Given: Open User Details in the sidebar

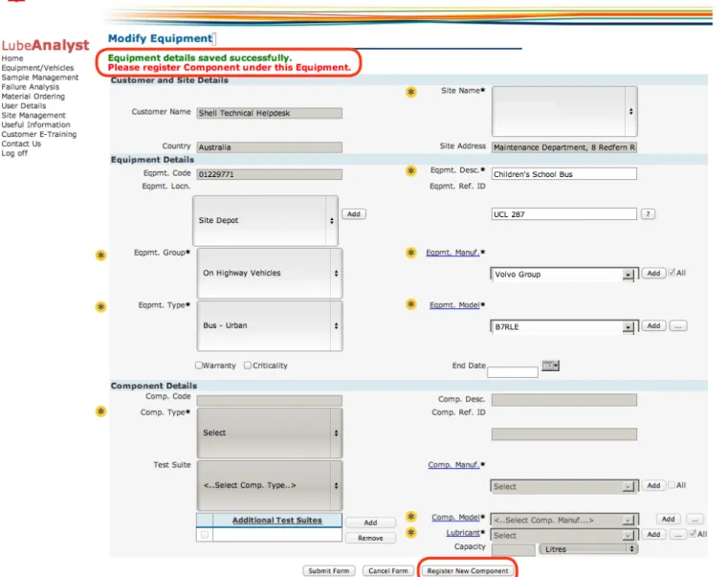Looking at the screenshot, I should click(x=24, y=106).
